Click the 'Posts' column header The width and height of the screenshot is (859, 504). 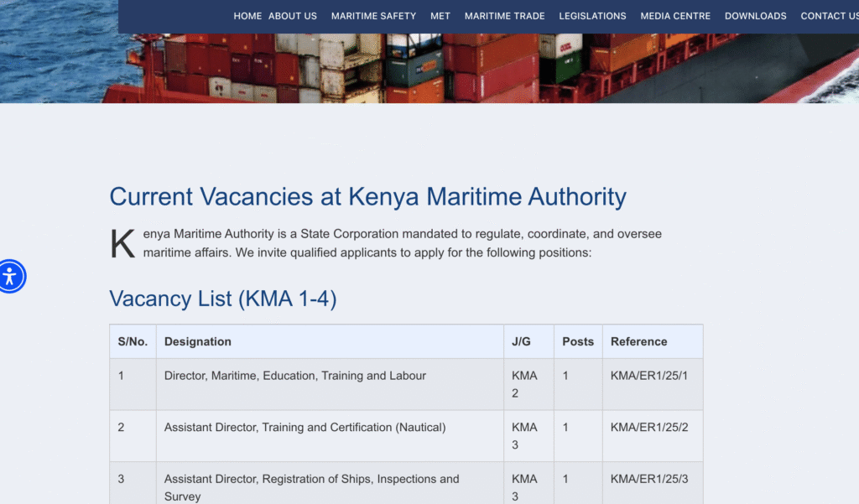pyautogui.click(x=578, y=341)
